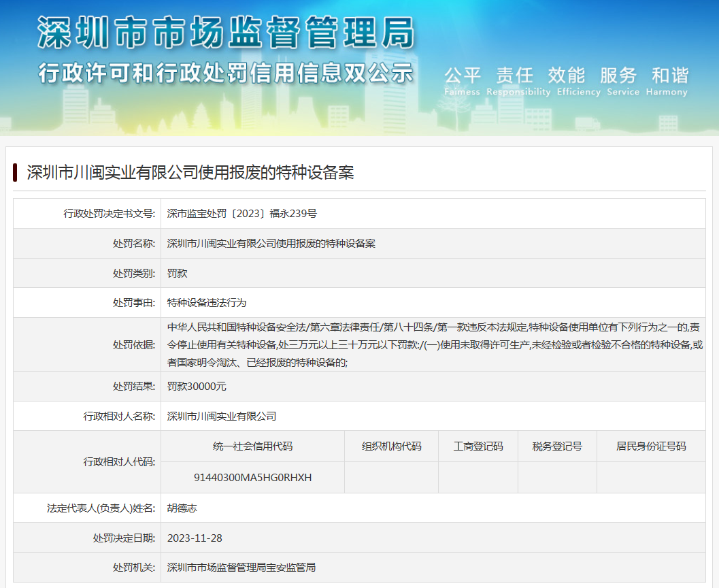
Task: Click the 和谐 Harmony slogan text
Action: coord(667,81)
